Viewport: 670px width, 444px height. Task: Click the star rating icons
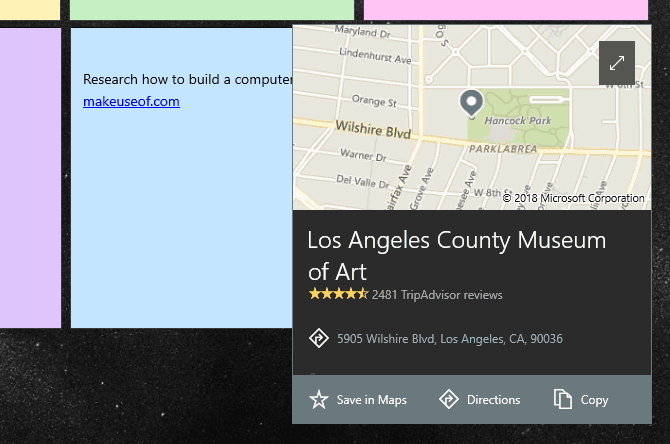338,294
